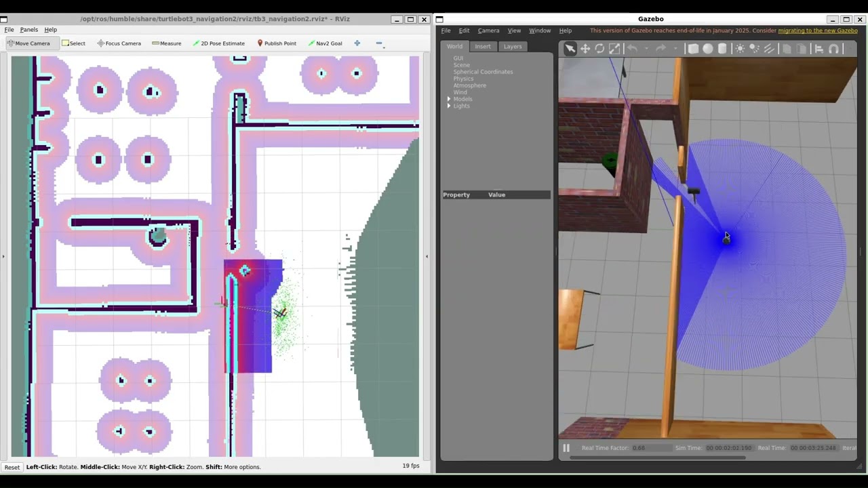
Task: Click the Real Time Factor value field
Action: [x=651, y=448]
